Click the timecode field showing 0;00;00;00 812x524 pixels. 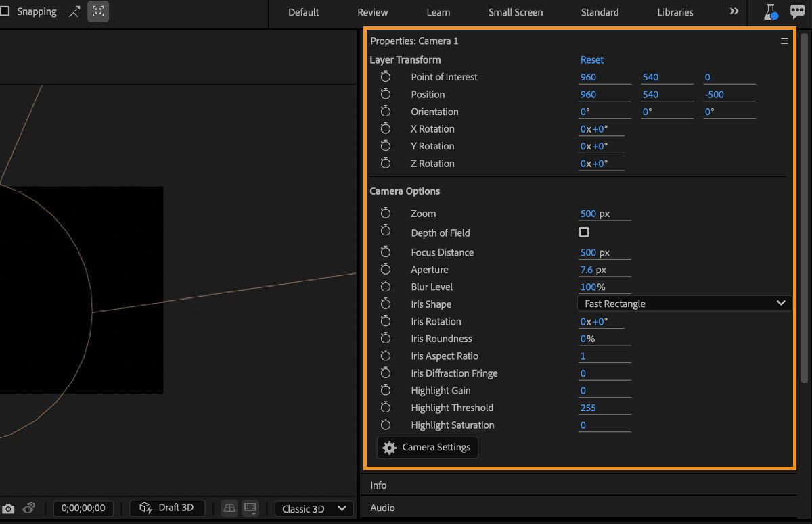[x=83, y=508]
